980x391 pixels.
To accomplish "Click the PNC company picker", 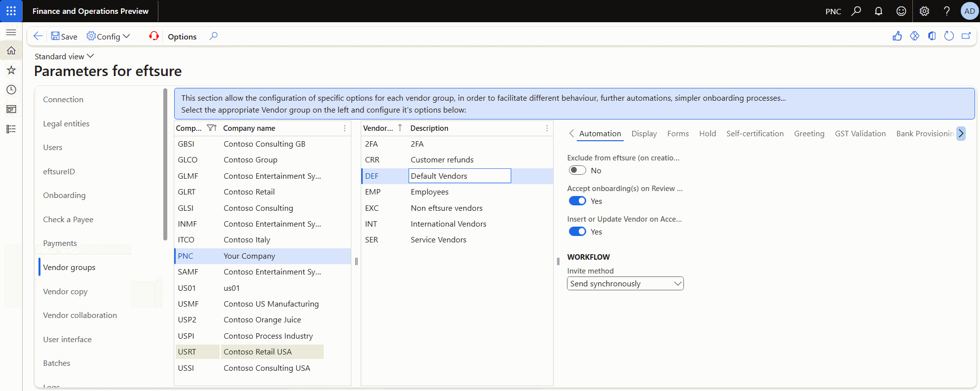I will [x=833, y=11].
